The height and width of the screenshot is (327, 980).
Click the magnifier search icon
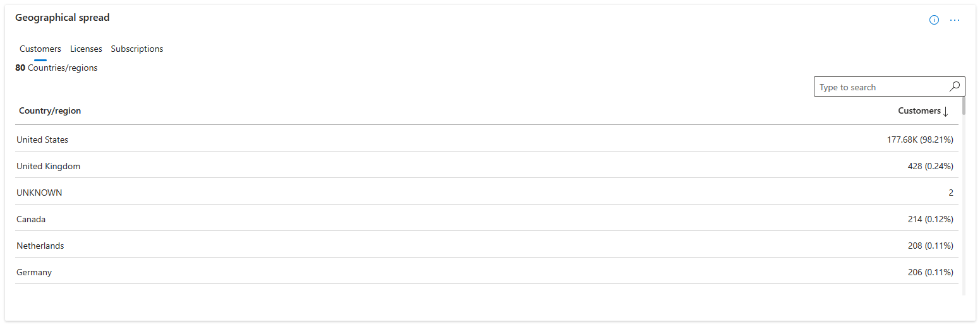tap(955, 86)
